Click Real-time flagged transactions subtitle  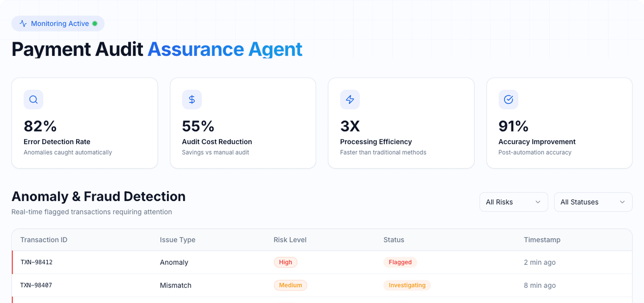pyautogui.click(x=92, y=212)
